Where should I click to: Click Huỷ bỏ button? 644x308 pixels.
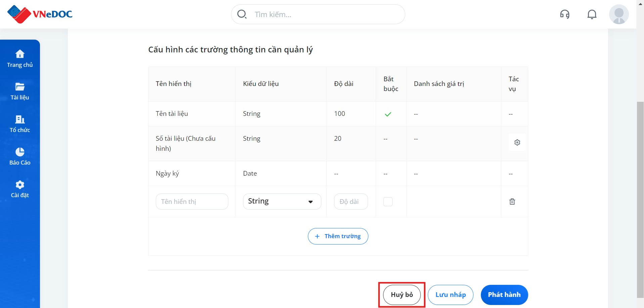(402, 295)
